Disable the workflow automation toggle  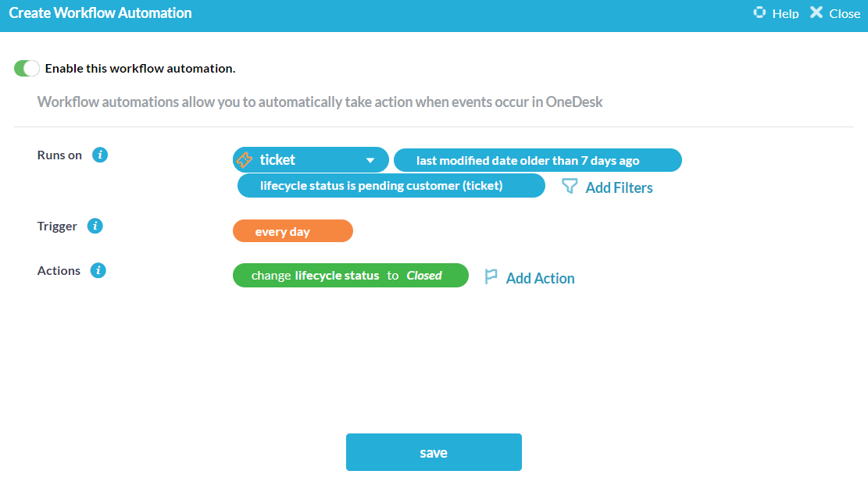[x=27, y=69]
